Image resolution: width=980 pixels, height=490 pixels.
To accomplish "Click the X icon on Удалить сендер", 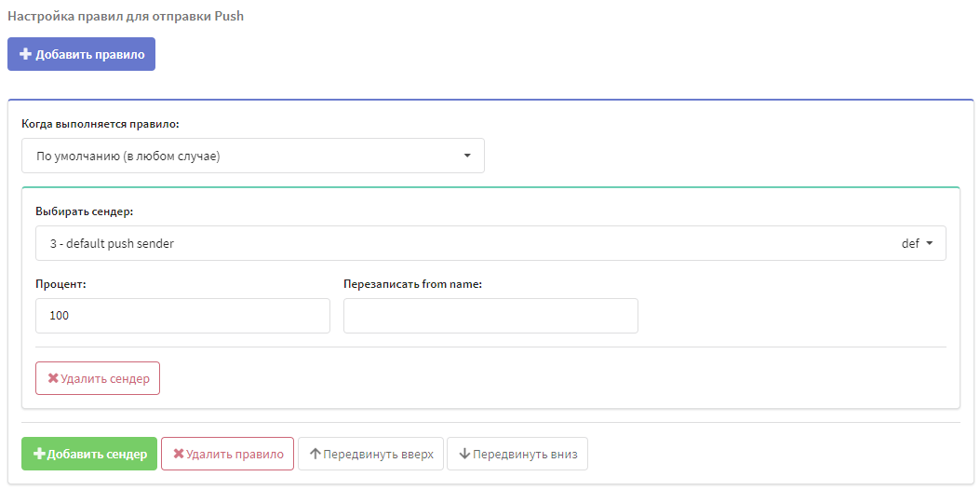I will pyautogui.click(x=53, y=378).
